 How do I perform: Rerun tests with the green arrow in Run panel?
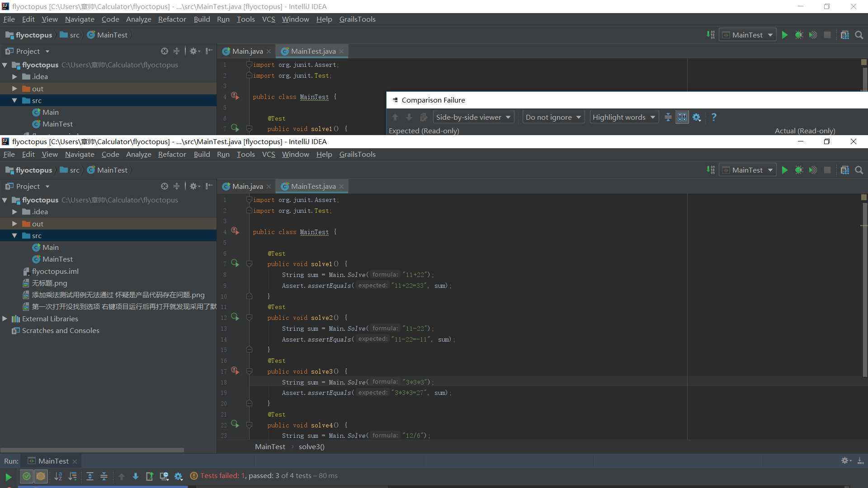point(8,476)
